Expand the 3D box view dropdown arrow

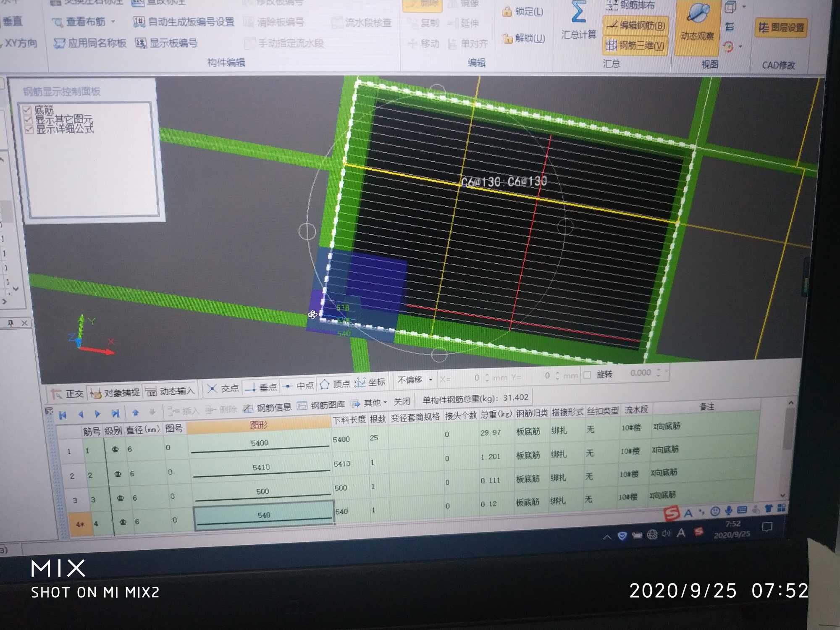point(744,7)
